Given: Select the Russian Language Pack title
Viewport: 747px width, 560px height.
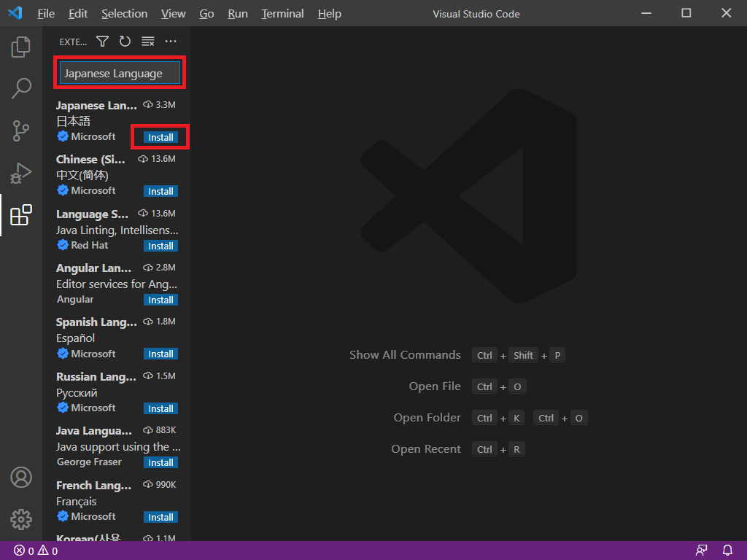Looking at the screenshot, I should tap(96, 377).
